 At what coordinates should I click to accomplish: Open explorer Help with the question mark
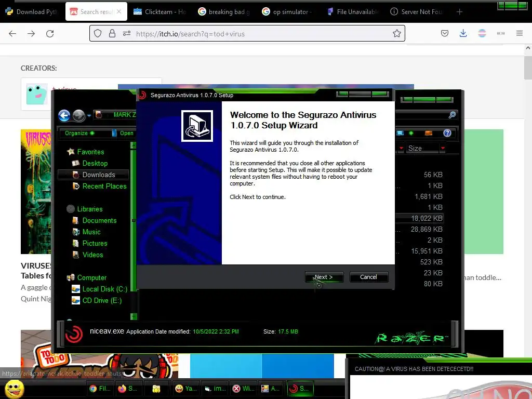[x=447, y=133]
